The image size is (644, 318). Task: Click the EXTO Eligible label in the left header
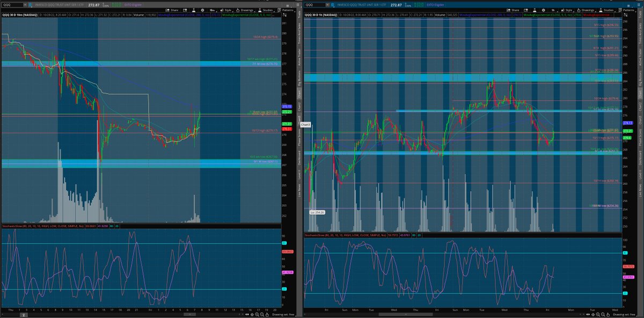coord(133,5)
